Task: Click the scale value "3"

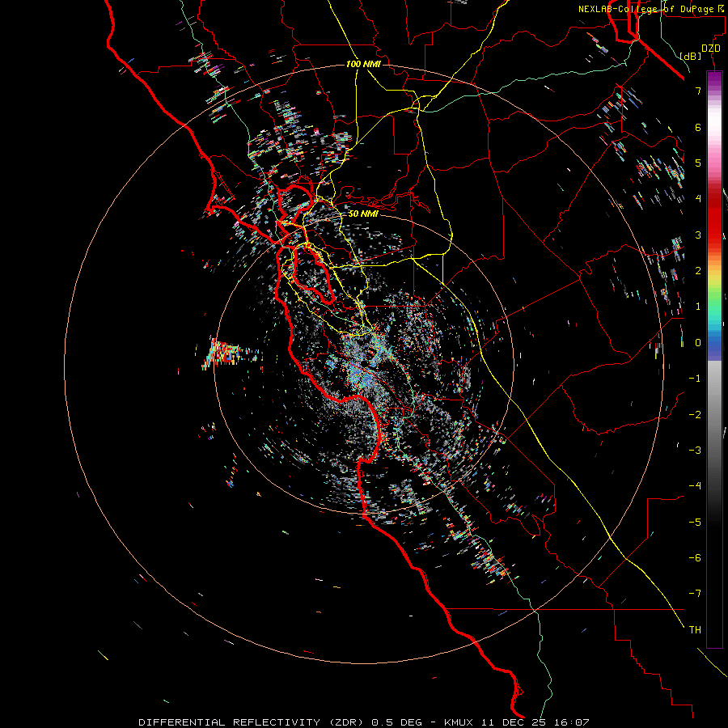Action: point(698,235)
